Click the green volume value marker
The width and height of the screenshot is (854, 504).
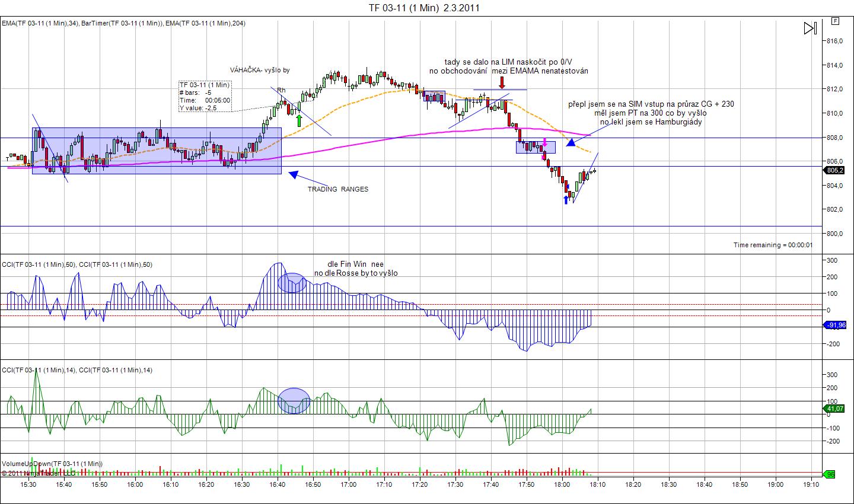tap(830, 474)
